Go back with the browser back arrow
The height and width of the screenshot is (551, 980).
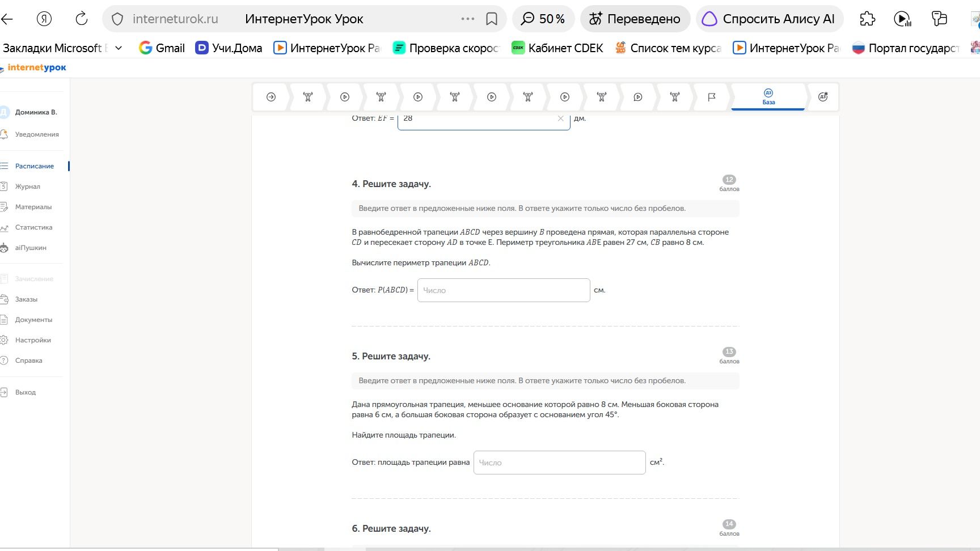click(x=7, y=19)
